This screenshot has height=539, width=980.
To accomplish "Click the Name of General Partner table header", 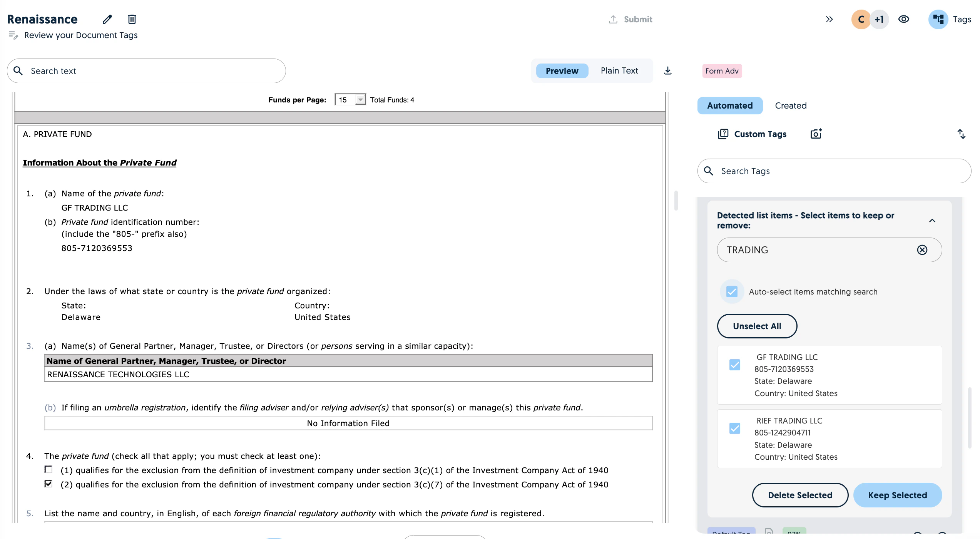I will 348,361.
